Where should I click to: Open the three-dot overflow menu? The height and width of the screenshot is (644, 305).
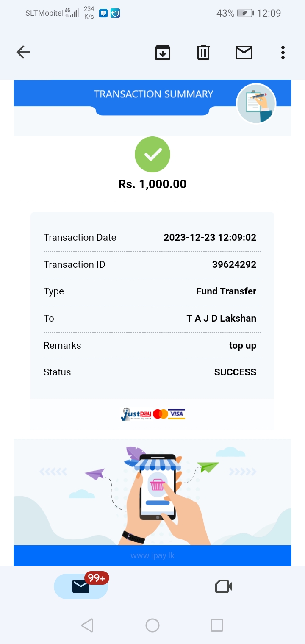point(283,53)
